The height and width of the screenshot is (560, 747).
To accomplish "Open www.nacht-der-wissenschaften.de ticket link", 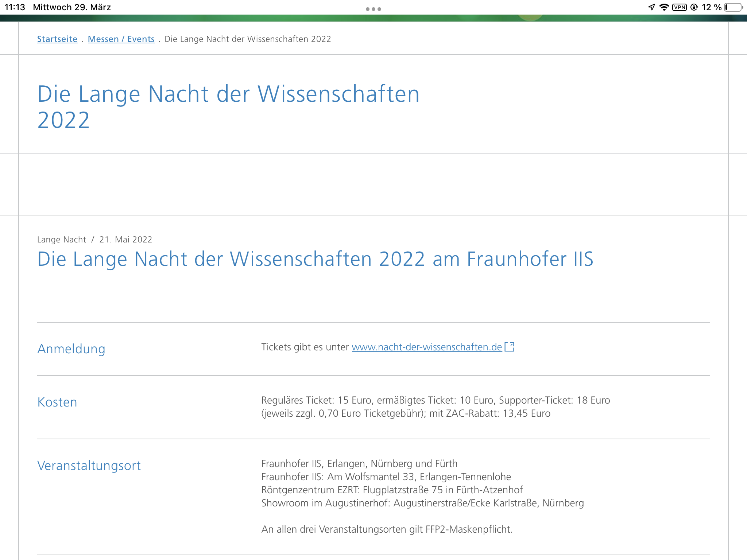I will (x=427, y=347).
